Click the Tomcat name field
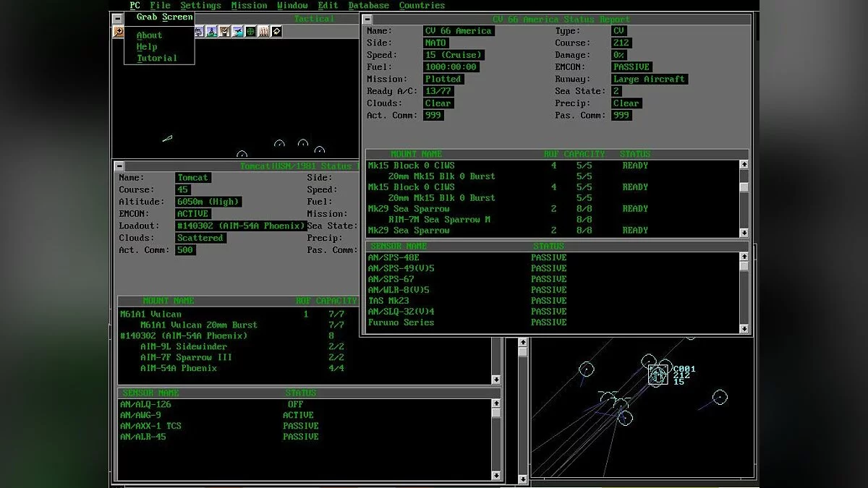The width and height of the screenshot is (868, 488). point(193,178)
